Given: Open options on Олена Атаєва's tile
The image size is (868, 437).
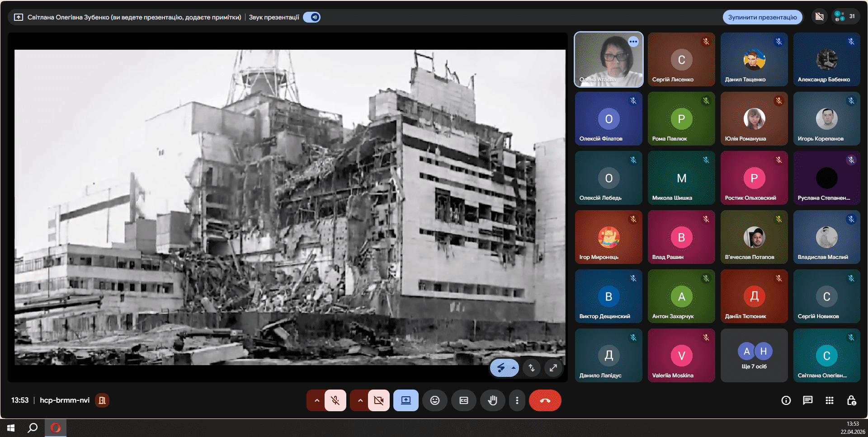Looking at the screenshot, I should tap(633, 42).
